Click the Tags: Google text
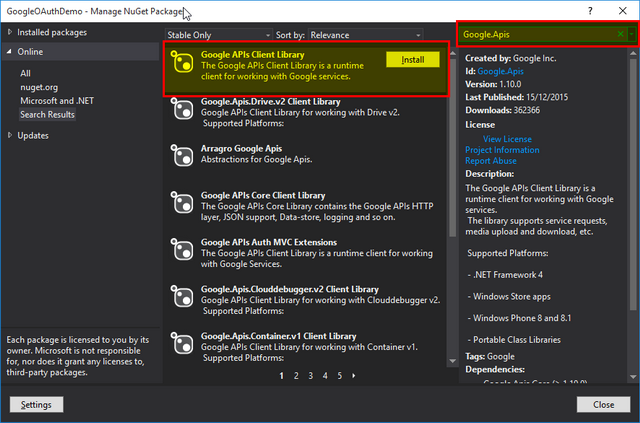640x423 pixels. pyautogui.click(x=490, y=356)
